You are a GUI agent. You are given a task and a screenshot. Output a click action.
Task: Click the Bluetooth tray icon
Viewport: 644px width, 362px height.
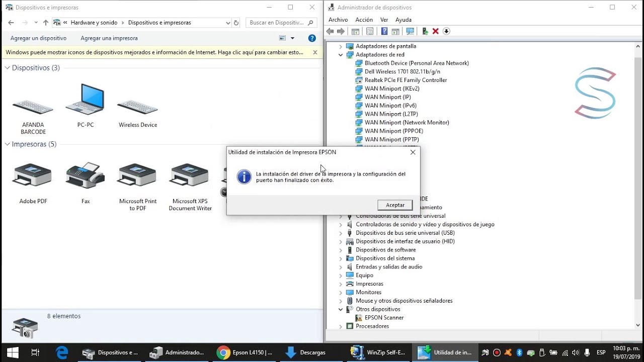(x=520, y=352)
